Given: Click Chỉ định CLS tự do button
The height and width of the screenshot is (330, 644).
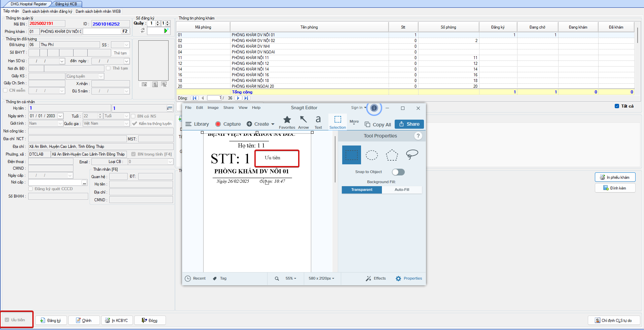Looking at the screenshot, I should (614, 321).
